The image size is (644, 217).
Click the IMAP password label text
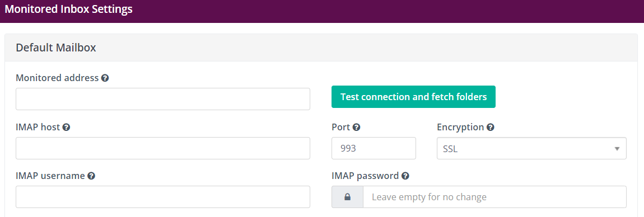(x=365, y=176)
